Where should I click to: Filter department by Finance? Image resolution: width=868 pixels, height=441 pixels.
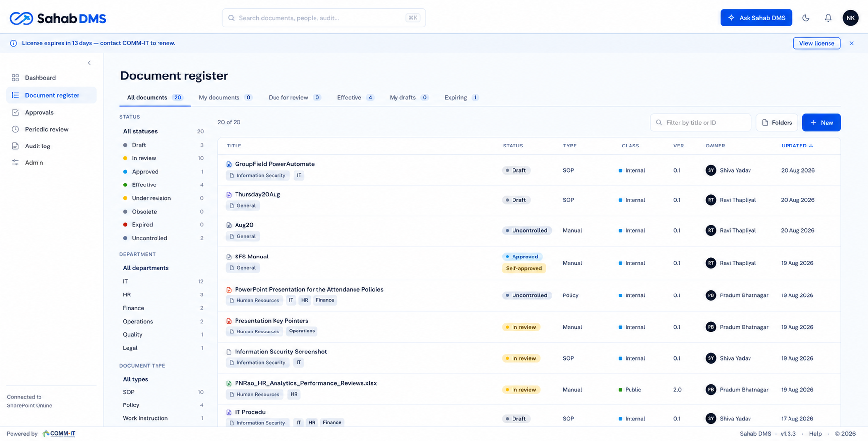point(163,308)
